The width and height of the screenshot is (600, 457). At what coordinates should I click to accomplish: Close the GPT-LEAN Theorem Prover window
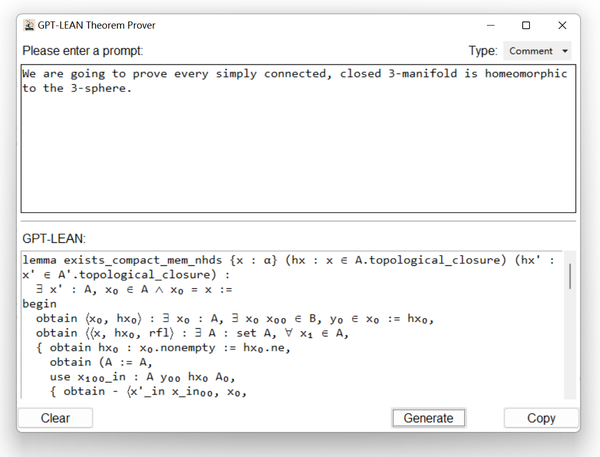(562, 25)
